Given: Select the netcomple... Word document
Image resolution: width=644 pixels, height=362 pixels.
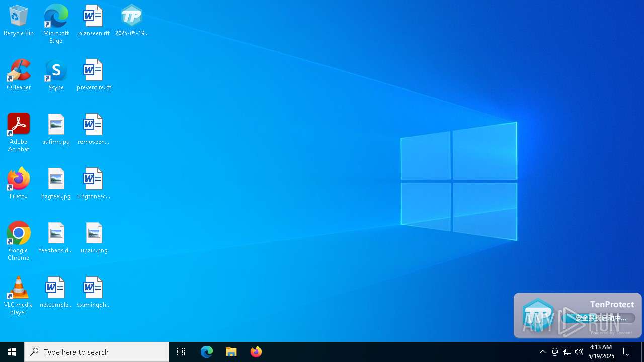Looking at the screenshot, I should (56, 292).
